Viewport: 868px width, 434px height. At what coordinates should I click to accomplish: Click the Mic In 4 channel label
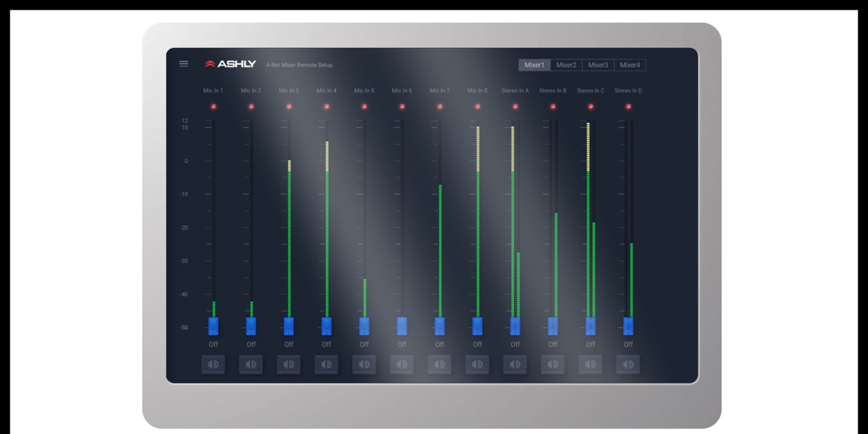326,91
